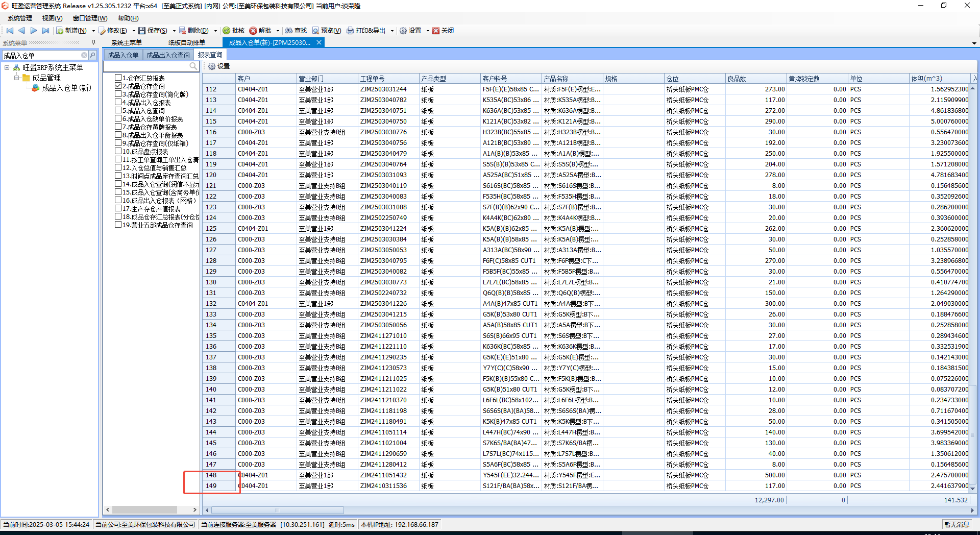Open the 新增(N) dropdown arrow
This screenshot has width=980, height=535.
[x=93, y=31]
